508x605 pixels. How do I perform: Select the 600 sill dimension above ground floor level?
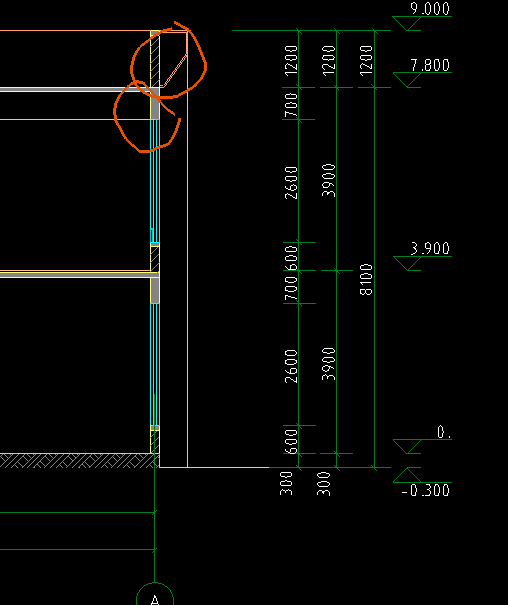(x=291, y=442)
